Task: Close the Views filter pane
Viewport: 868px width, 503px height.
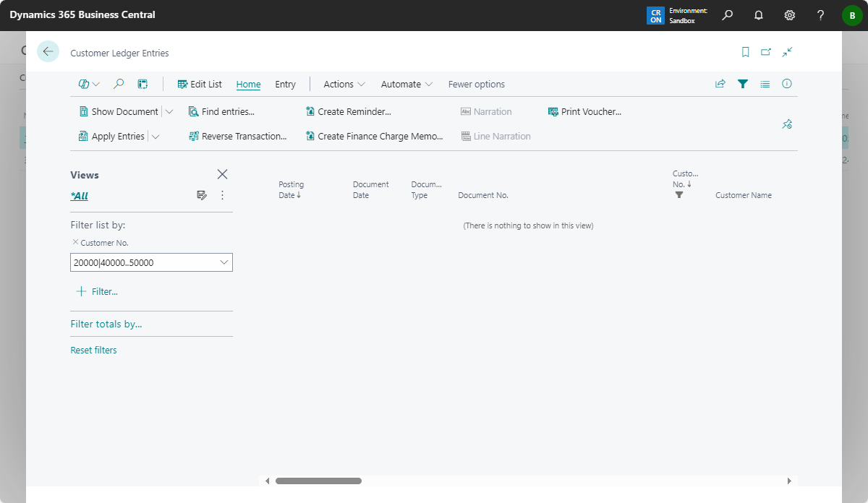Action: tap(222, 174)
